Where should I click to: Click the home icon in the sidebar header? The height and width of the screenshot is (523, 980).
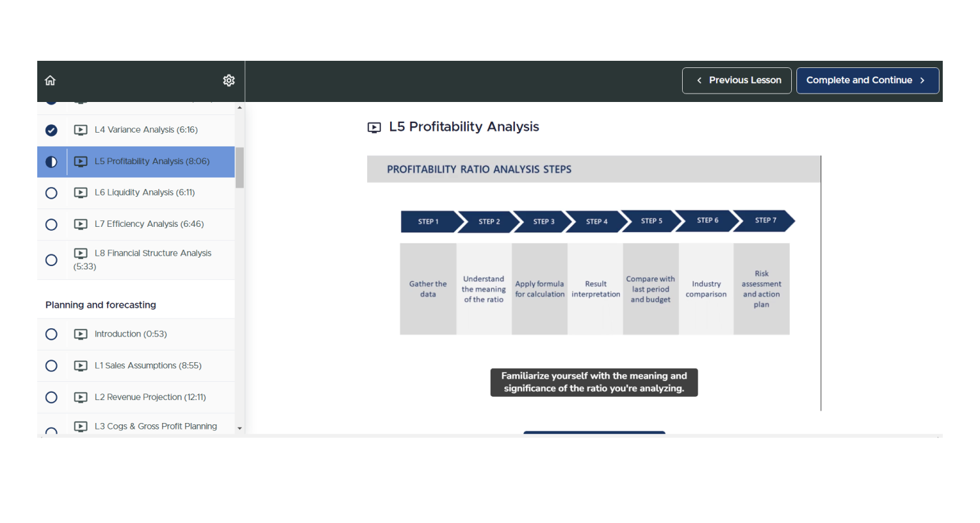click(x=50, y=80)
